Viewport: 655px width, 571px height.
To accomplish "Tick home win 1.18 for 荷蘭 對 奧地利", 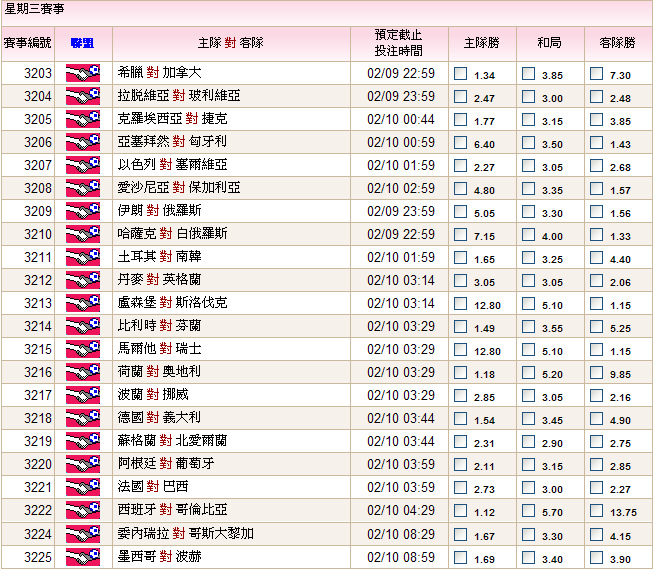I will click(460, 372).
